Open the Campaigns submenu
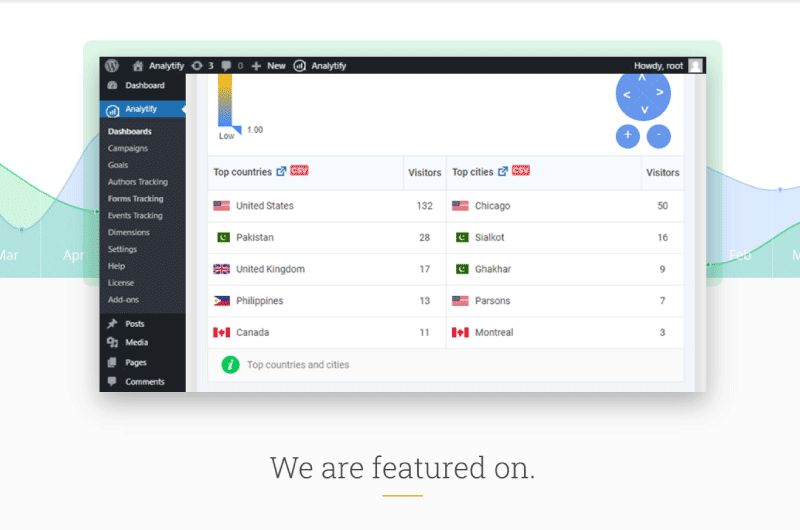This screenshot has width=800, height=530. pos(128,148)
